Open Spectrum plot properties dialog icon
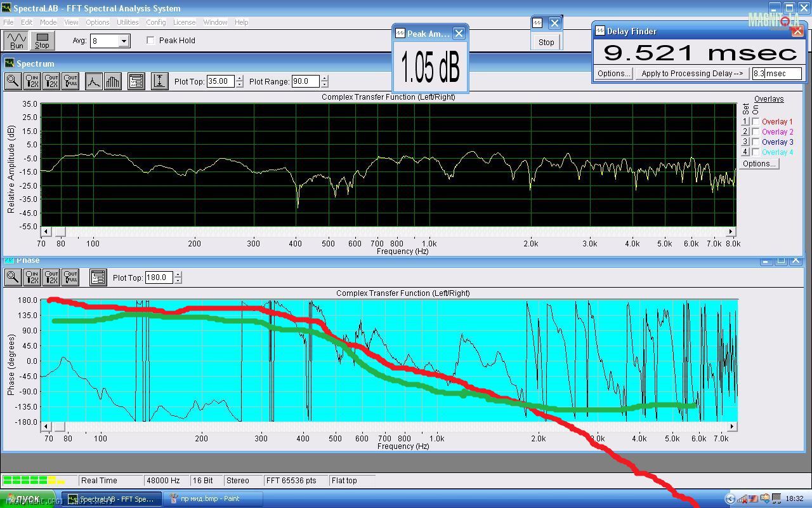Image resolution: width=812 pixels, height=508 pixels. click(136, 81)
